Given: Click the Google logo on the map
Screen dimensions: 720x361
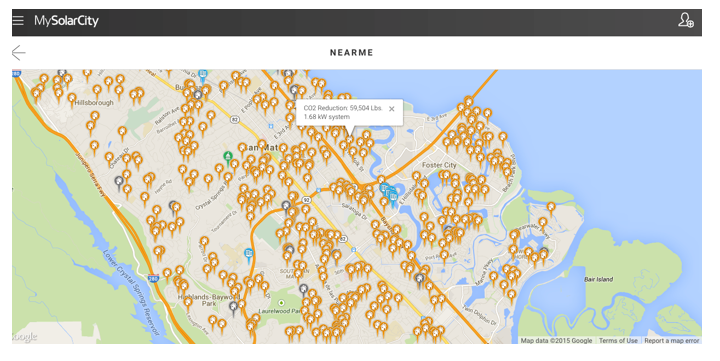Looking at the screenshot, I should click(x=25, y=337).
